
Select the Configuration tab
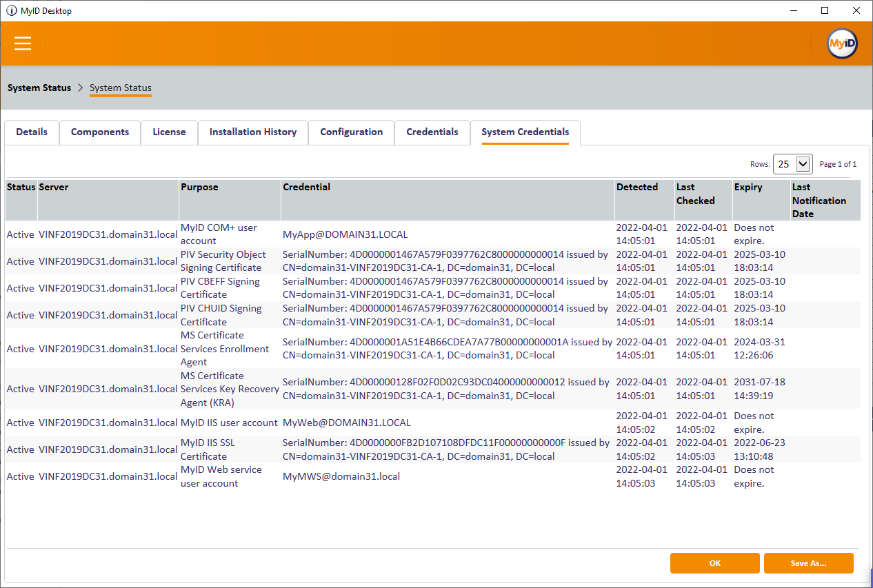351,132
